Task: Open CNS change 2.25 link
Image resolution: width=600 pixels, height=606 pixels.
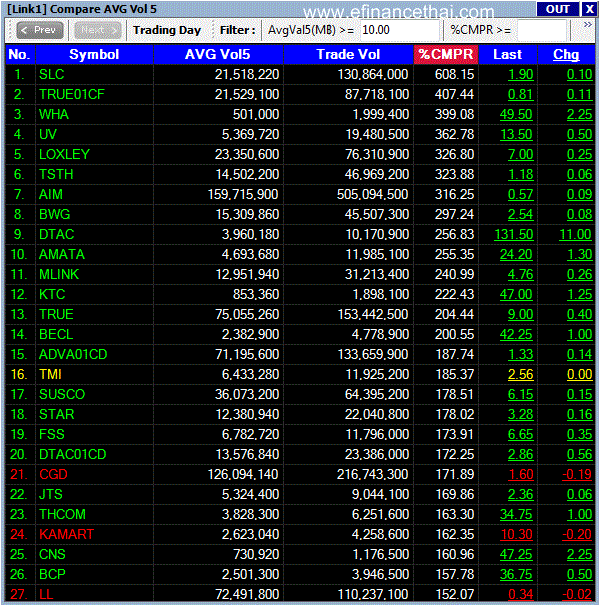Action: pyautogui.click(x=580, y=555)
